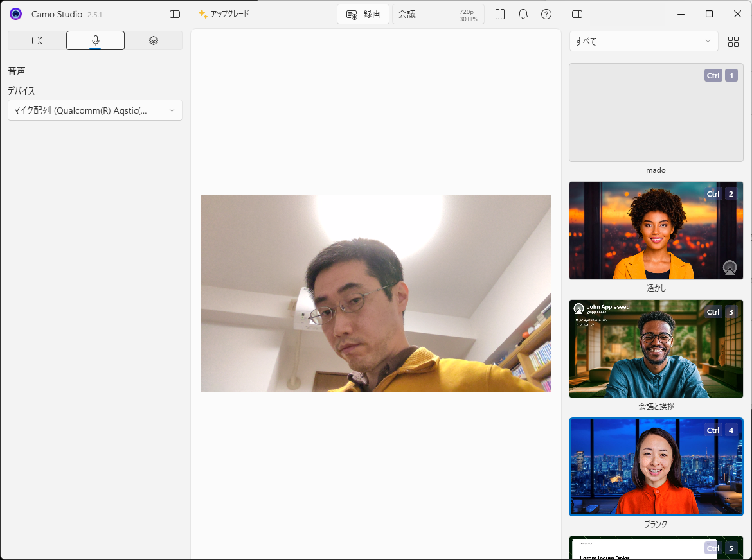This screenshot has height=560, width=752.
Task: Open the help question mark icon
Action: [546, 14]
